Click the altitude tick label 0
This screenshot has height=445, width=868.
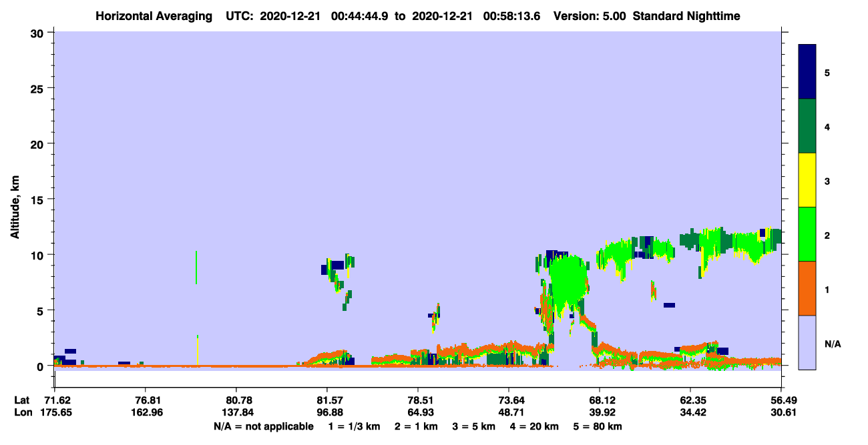click(41, 366)
